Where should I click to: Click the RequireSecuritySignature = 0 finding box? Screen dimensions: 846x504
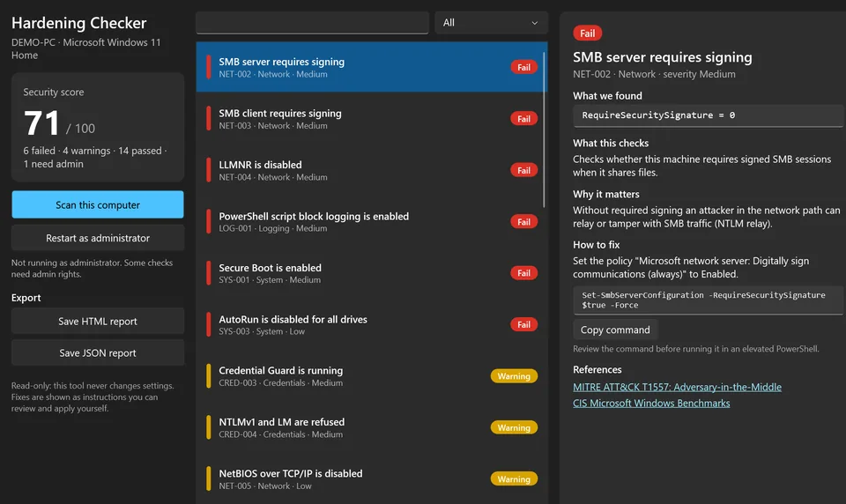point(708,115)
